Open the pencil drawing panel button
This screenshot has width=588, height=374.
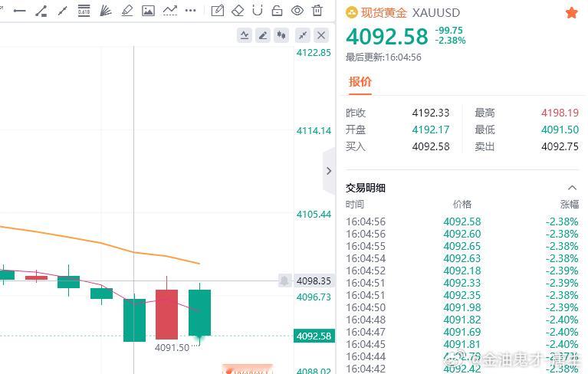pos(263,35)
